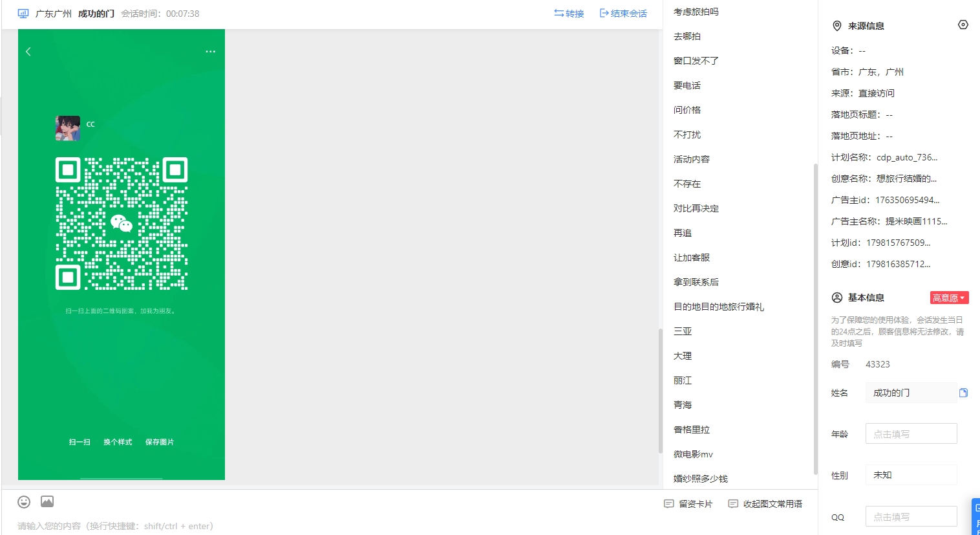980x535 pixels.
Task: Select quick phrase 青海
Action: [x=682, y=405]
